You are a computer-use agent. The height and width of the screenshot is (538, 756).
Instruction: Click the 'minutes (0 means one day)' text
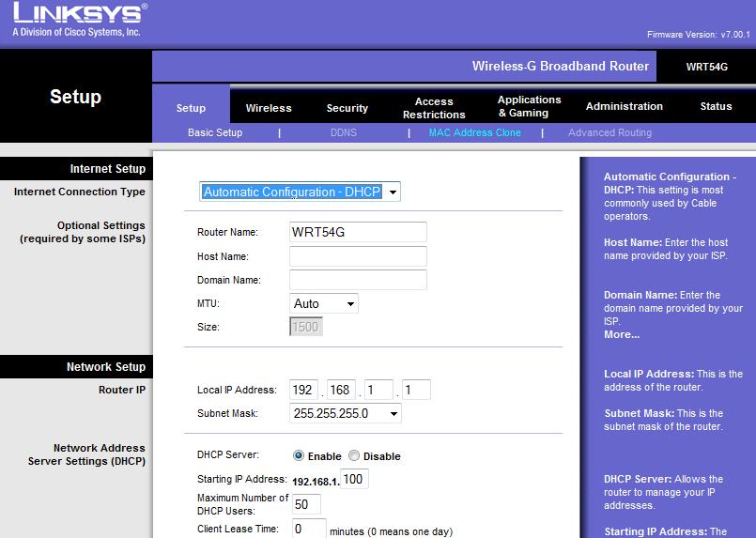tap(391, 531)
